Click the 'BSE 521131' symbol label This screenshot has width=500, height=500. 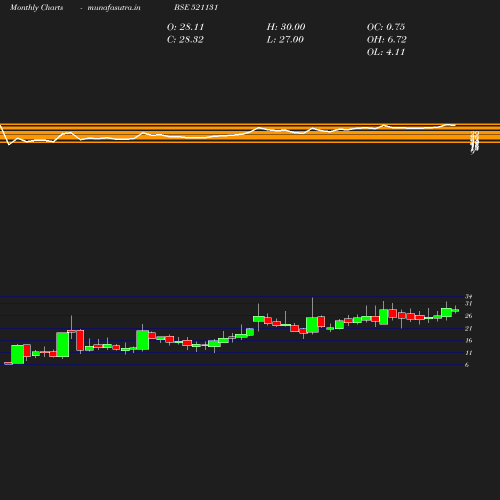pyautogui.click(x=196, y=7)
